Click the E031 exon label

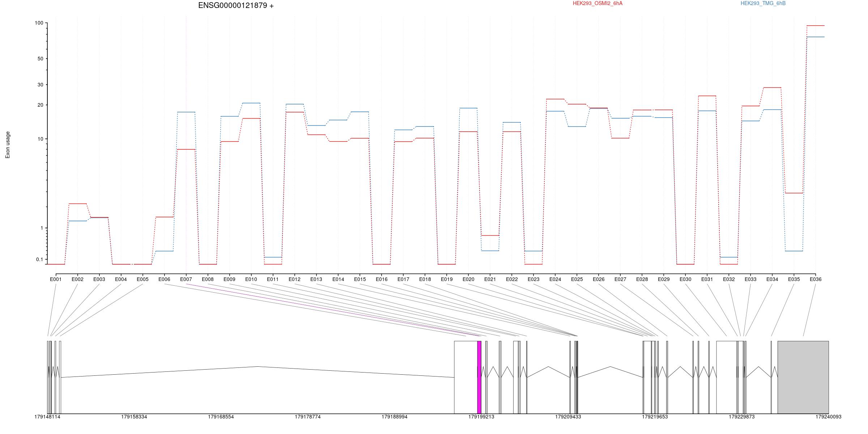coord(707,279)
